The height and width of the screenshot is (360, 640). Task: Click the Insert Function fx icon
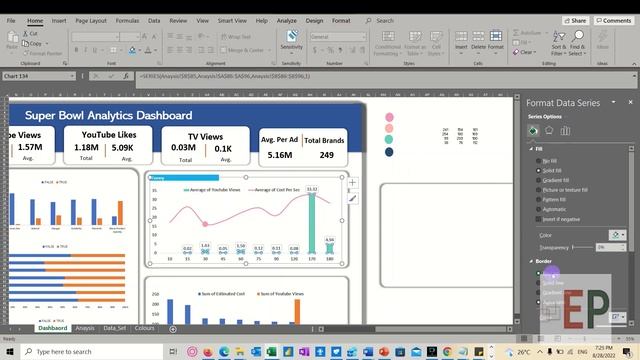pyautogui.click(x=126, y=76)
